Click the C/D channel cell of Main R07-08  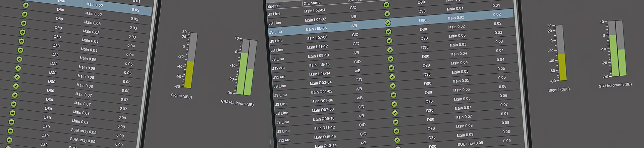pos(361,107)
